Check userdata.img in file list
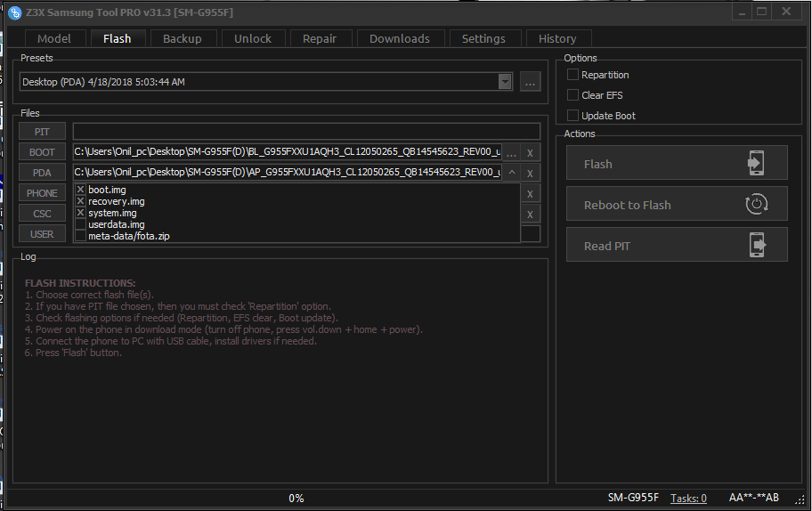This screenshot has width=812, height=511. (x=80, y=224)
